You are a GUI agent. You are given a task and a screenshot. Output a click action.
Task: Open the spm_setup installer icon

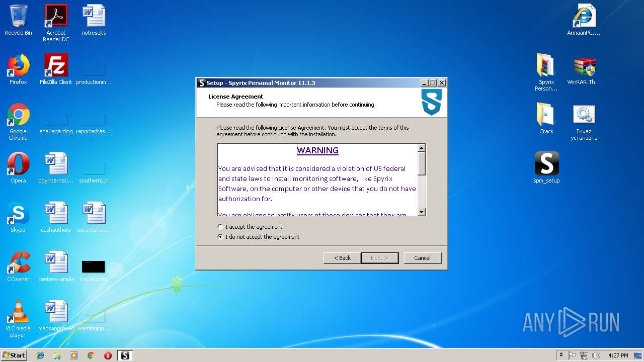pos(546,168)
